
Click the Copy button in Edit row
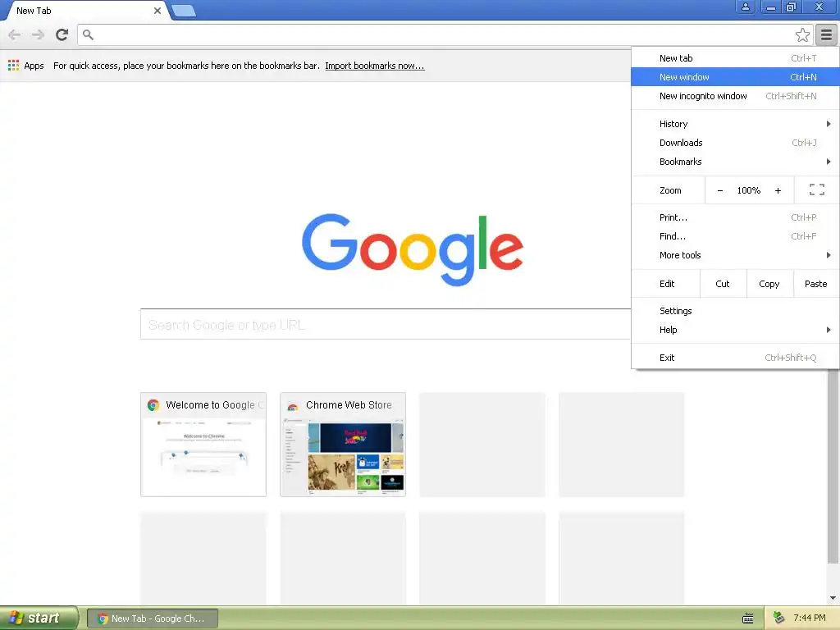tap(769, 283)
